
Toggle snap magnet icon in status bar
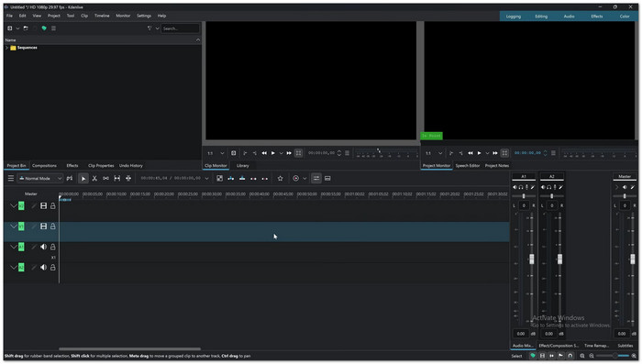tap(570, 356)
